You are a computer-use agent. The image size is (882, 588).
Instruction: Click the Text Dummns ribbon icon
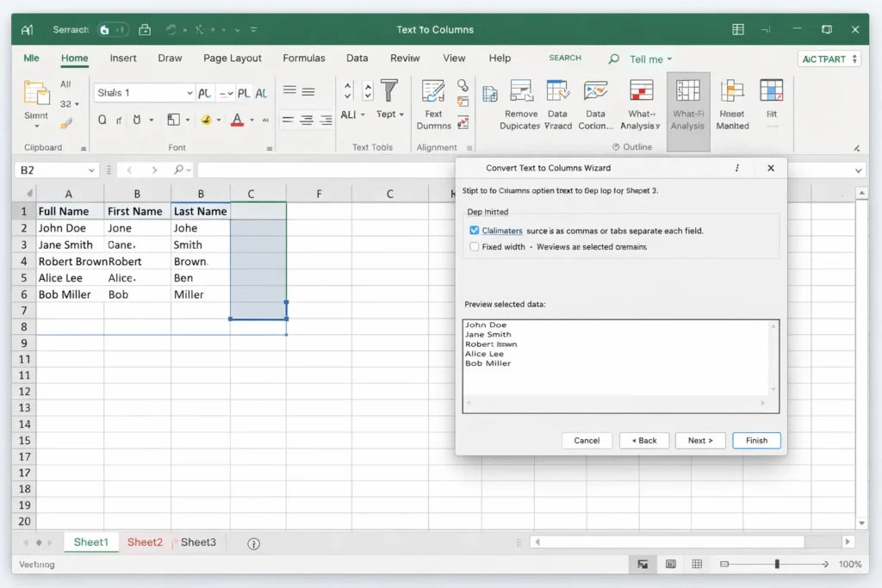(x=433, y=92)
